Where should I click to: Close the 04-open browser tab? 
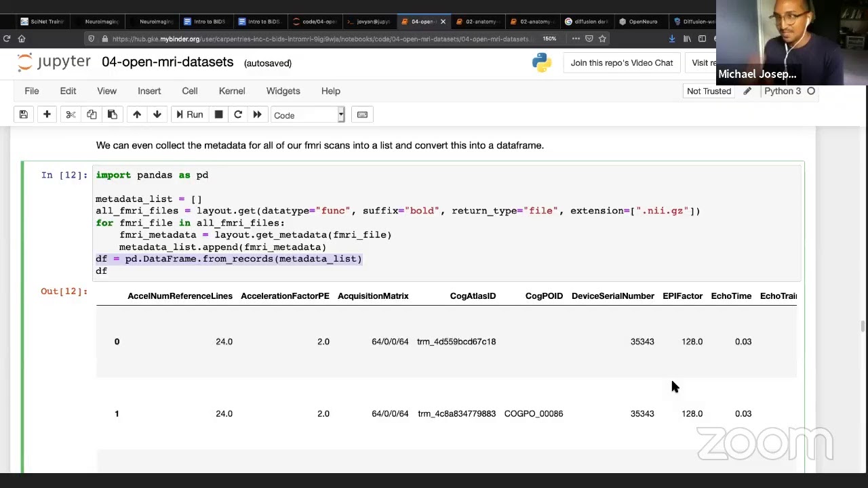[x=443, y=22]
